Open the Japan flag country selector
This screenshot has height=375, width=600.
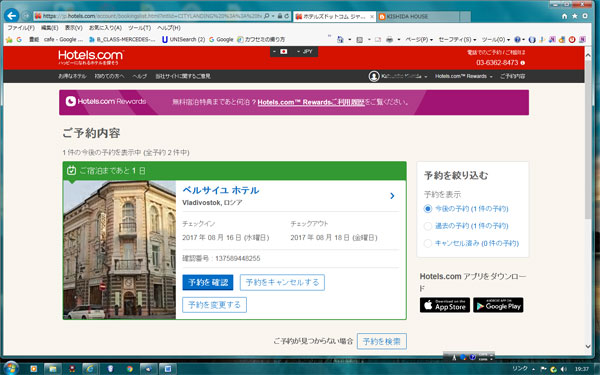281,51
